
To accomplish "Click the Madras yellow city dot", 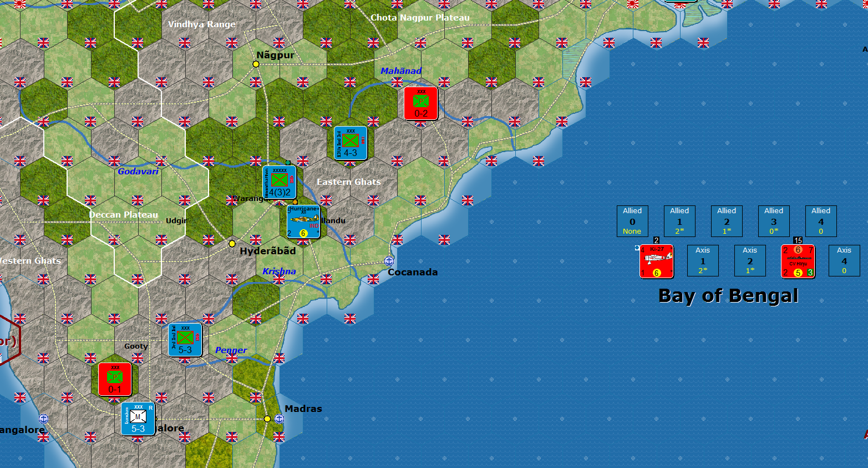I will click(x=267, y=419).
